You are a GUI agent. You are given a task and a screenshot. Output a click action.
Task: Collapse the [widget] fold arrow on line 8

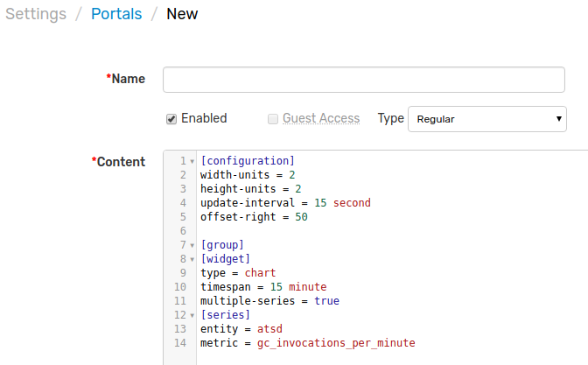[192, 260]
